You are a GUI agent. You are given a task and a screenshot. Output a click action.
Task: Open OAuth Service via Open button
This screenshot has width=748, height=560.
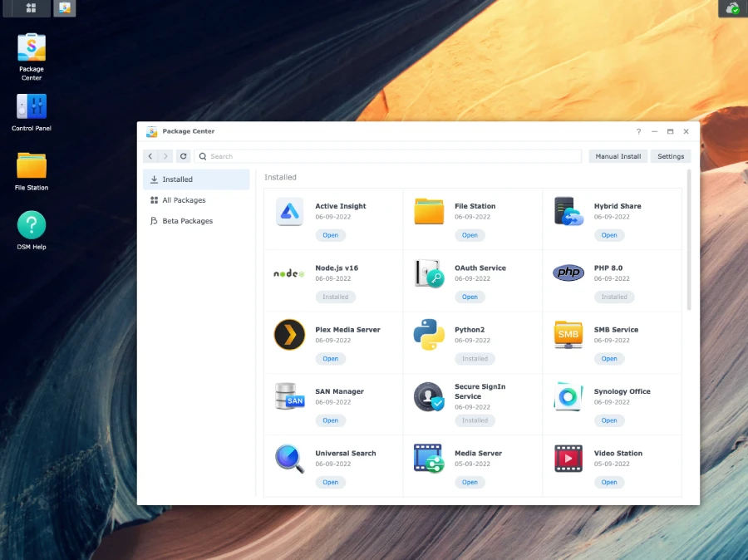pos(470,297)
